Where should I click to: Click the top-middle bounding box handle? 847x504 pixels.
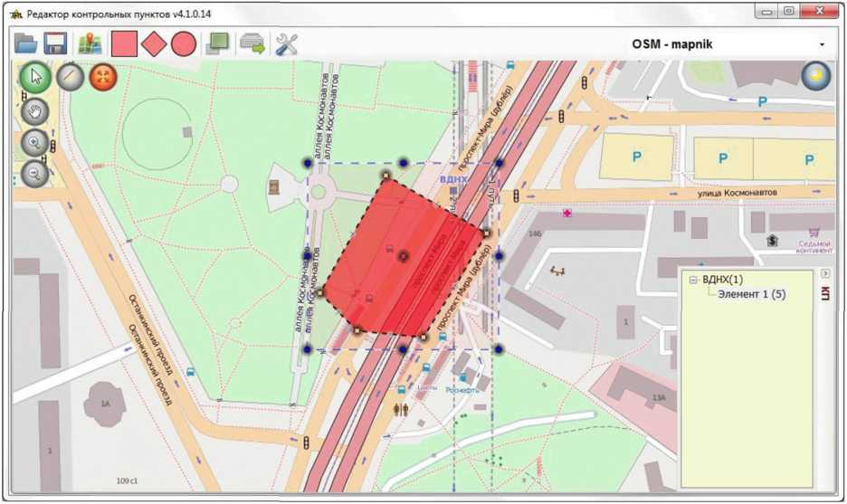[403, 163]
